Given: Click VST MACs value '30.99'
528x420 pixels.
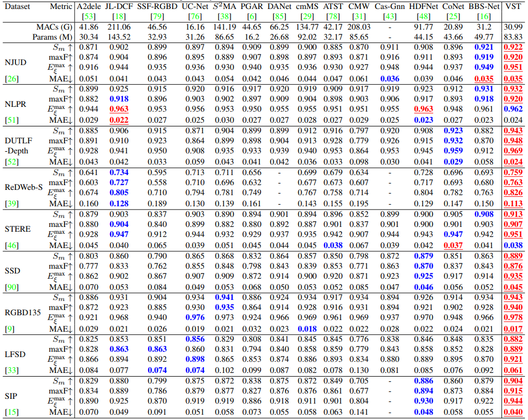Looking at the screenshot, I should [513, 27].
